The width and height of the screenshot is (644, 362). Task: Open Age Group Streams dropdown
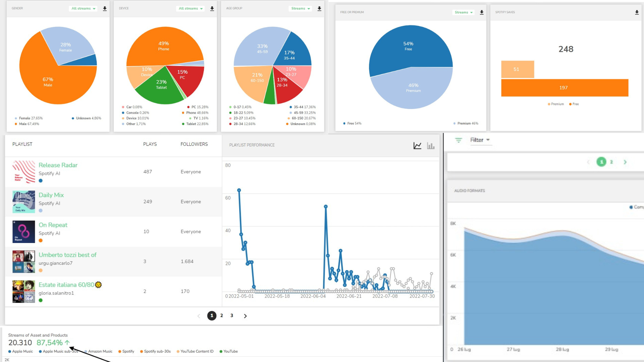point(301,9)
